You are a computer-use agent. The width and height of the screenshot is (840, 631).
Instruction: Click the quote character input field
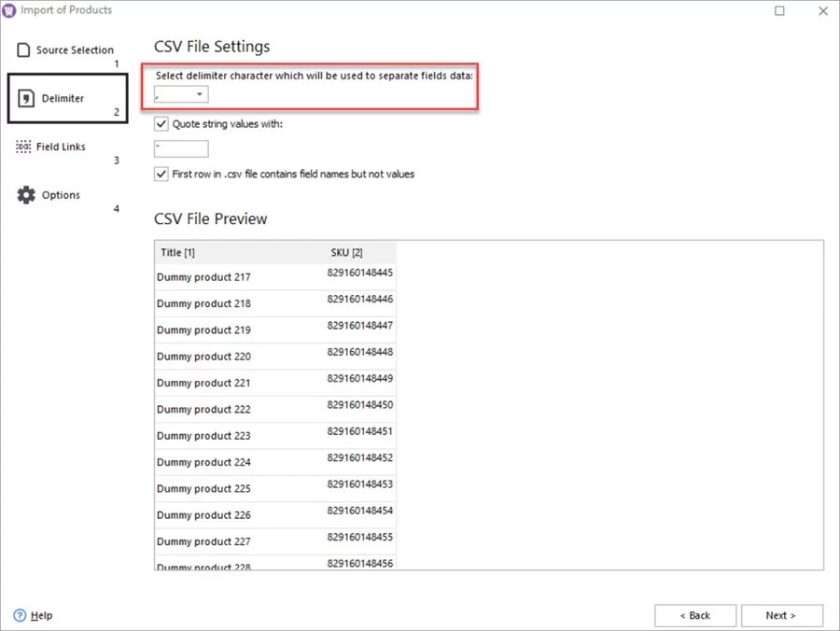pyautogui.click(x=181, y=147)
